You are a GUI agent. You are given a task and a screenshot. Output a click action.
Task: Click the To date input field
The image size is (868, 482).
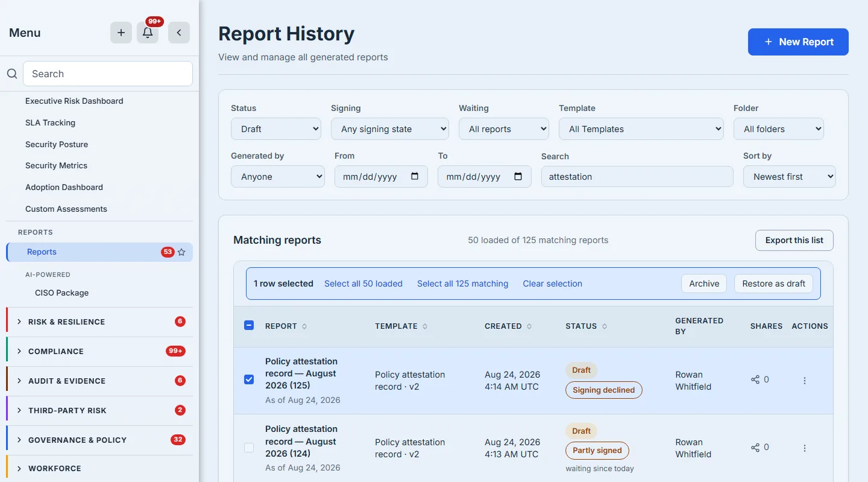click(x=485, y=176)
